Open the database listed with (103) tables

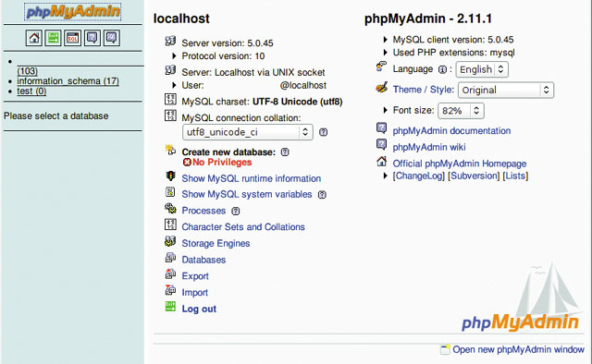point(27,71)
